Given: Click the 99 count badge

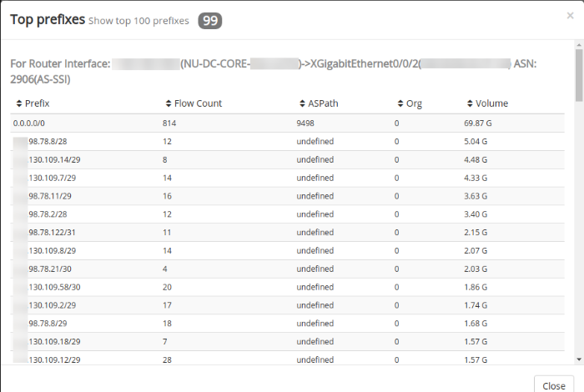Looking at the screenshot, I should (209, 20).
